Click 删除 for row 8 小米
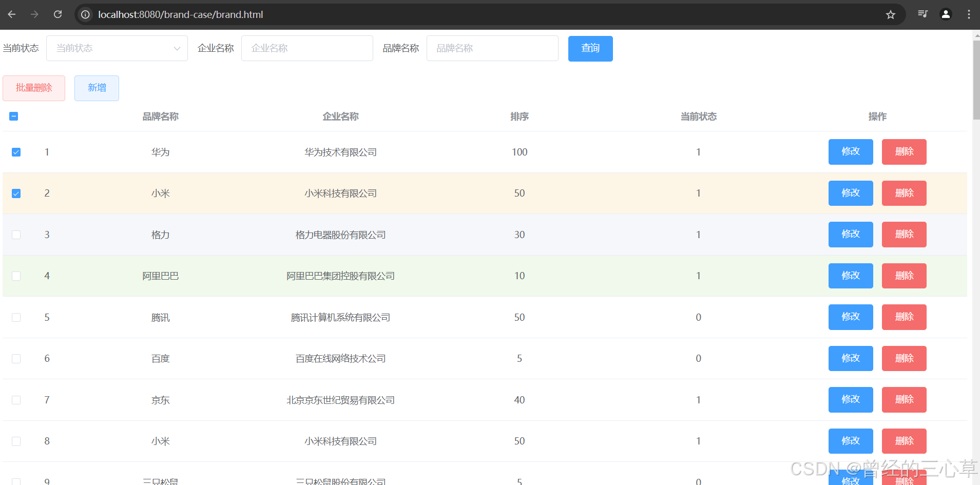Viewport: 980px width, 485px height. [904, 441]
